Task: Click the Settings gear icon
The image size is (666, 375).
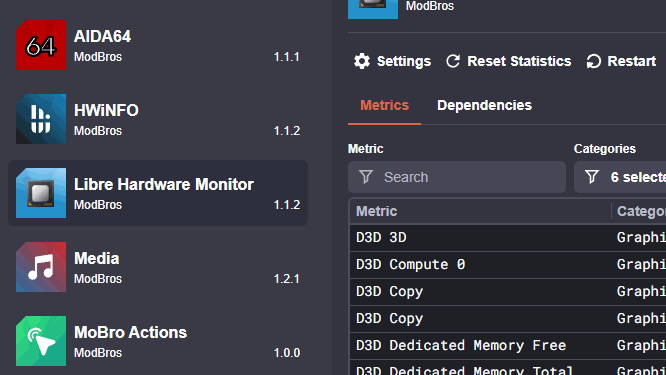Action: click(362, 61)
